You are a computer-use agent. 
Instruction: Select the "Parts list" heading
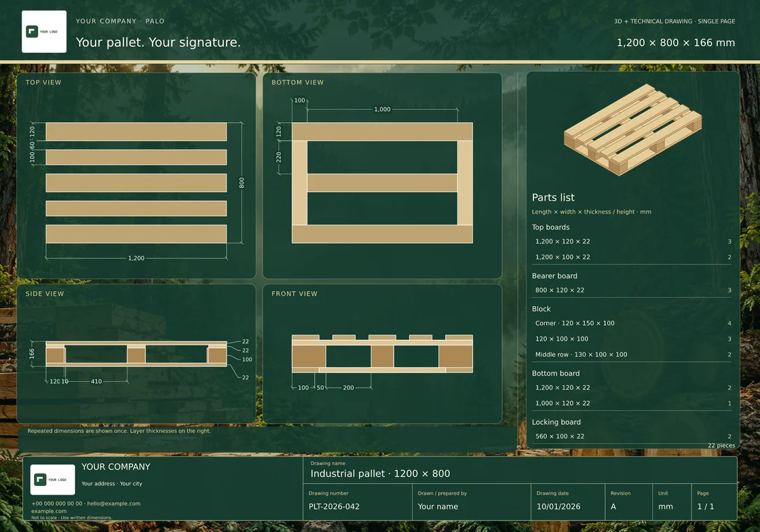coord(553,197)
